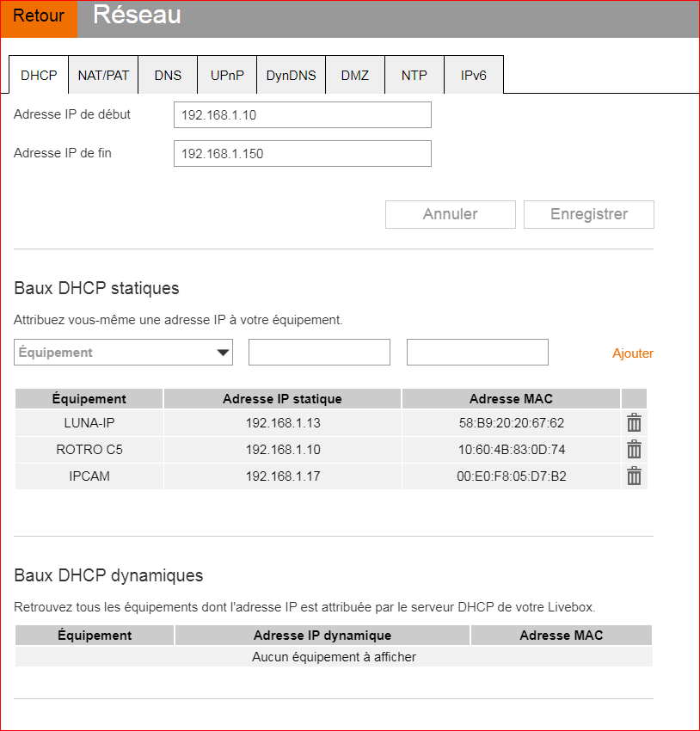Screen dimensions: 700x731
Task: Delete the LUNA-IP static lease
Action: tap(634, 422)
